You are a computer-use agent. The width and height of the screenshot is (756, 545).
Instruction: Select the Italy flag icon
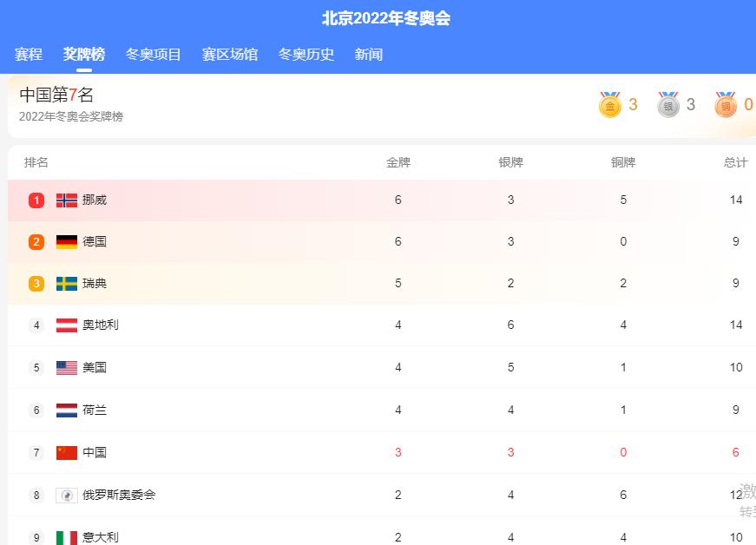66,536
